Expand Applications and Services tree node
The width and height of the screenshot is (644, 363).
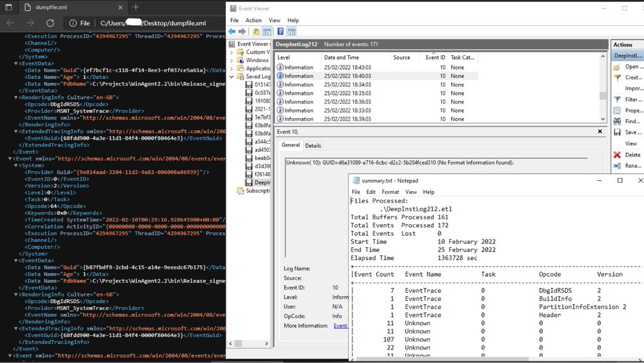[232, 69]
